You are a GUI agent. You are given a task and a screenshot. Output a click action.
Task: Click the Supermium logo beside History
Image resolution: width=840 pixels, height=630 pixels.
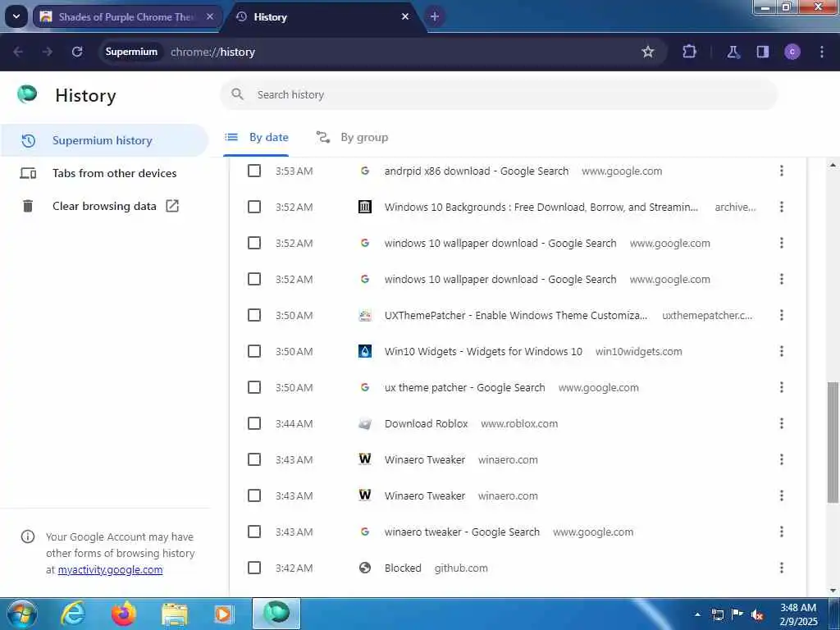click(27, 94)
